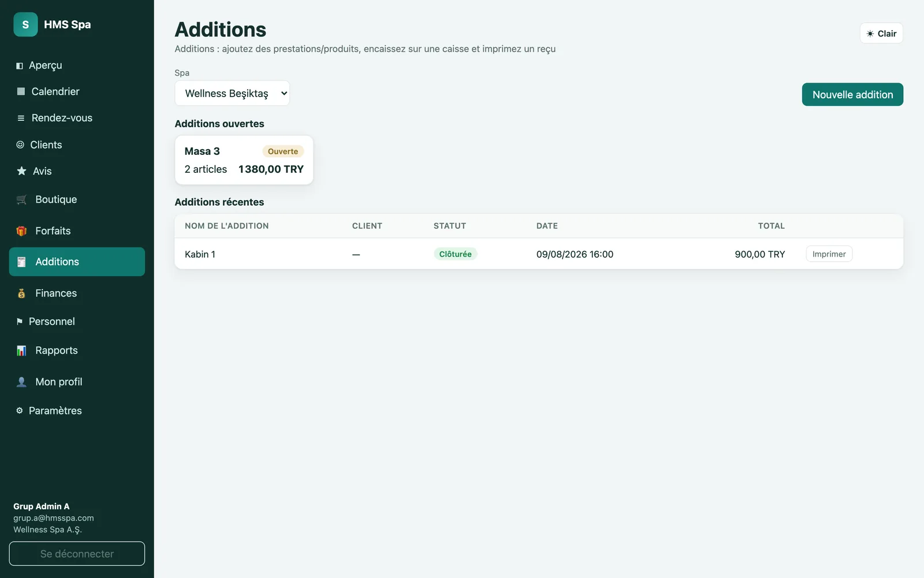Open the Forfaits gift icon
This screenshot has width=924, height=578.
click(x=21, y=231)
